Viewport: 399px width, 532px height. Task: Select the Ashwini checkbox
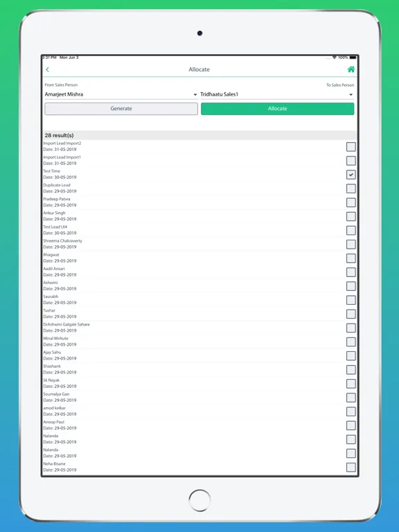tap(351, 286)
